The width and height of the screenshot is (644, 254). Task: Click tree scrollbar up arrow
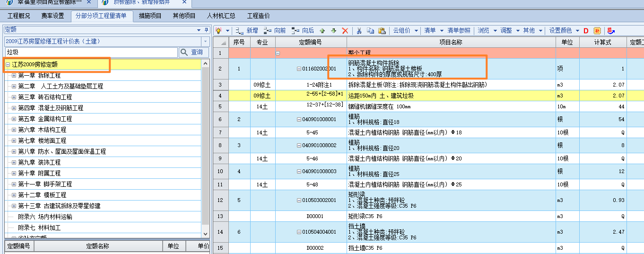point(205,63)
